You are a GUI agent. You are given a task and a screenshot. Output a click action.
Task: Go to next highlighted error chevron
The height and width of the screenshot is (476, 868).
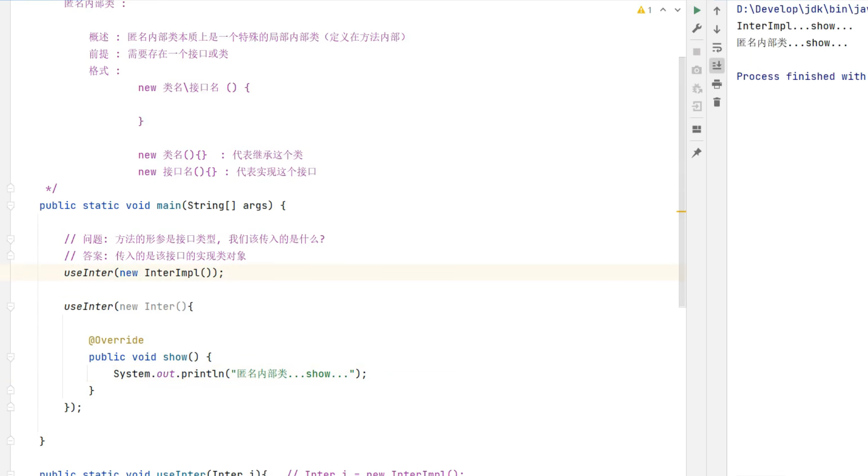coord(677,10)
